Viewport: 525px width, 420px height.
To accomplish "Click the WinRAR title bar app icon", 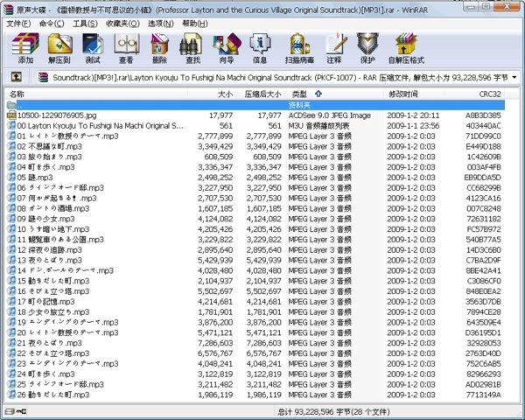I will click(x=9, y=10).
